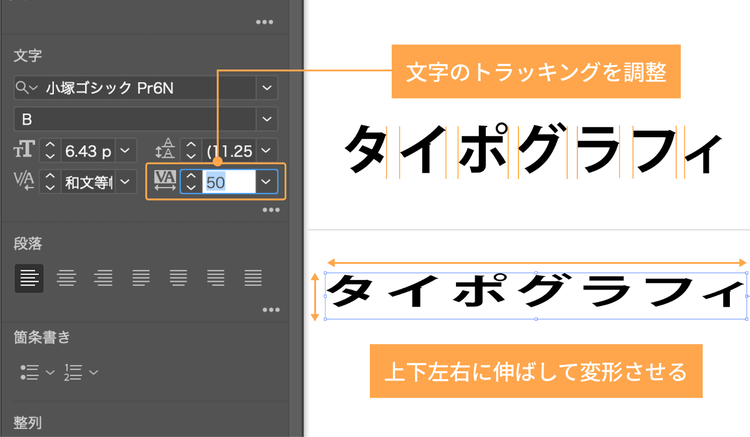Open more options in the 段落 section
Screen dimensions: 750x437
[x=271, y=310]
